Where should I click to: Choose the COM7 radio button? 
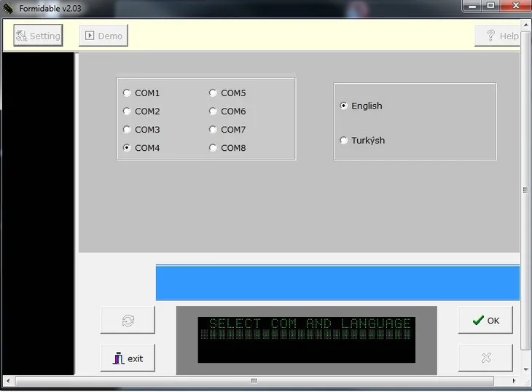[214, 130]
